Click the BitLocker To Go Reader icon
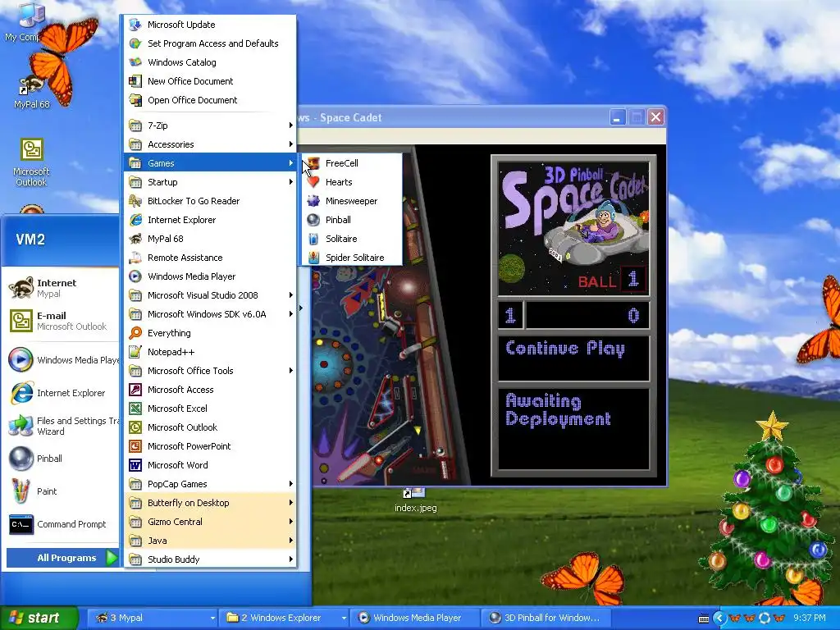The width and height of the screenshot is (840, 630). [135, 201]
